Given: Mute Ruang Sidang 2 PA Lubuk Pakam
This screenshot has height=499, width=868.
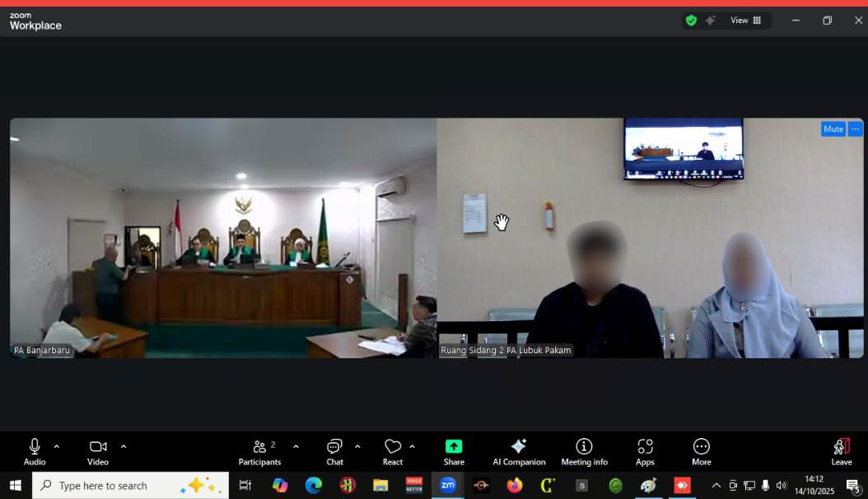Looking at the screenshot, I should [833, 129].
